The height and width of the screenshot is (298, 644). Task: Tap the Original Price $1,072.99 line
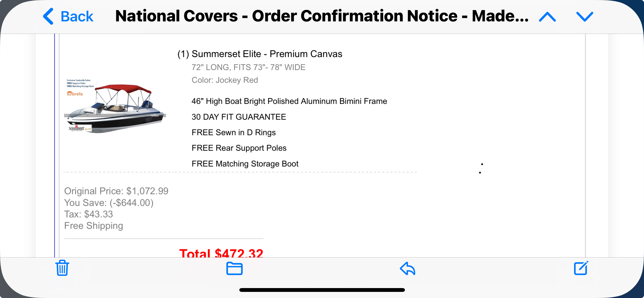point(116,191)
